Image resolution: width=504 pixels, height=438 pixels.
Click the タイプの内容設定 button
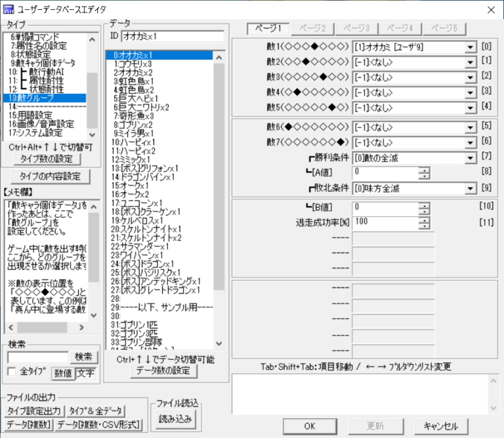(x=50, y=176)
